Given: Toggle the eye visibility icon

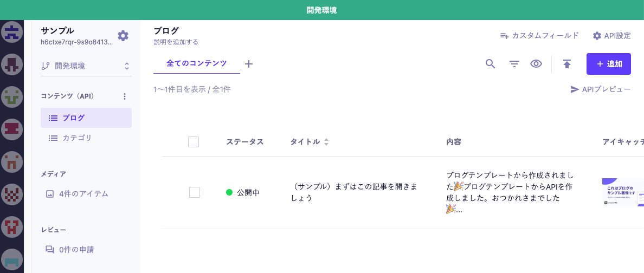Looking at the screenshot, I should click(x=536, y=64).
